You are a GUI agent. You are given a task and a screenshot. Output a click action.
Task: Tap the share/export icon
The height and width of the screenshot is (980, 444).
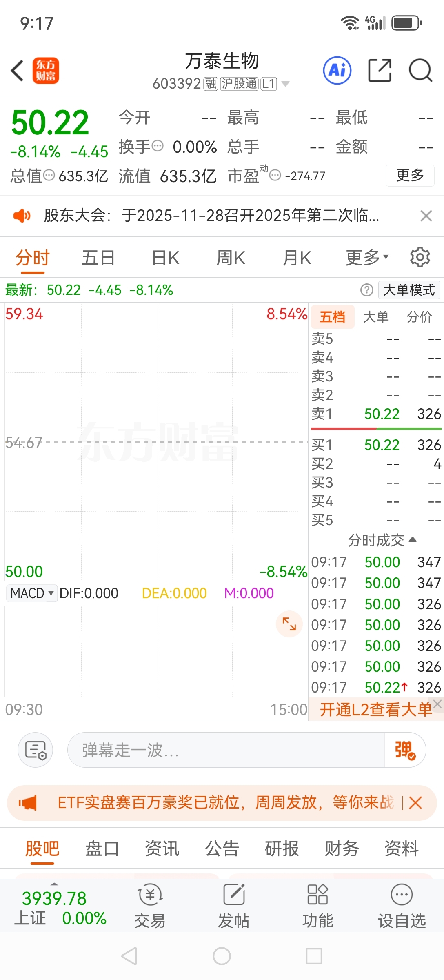[x=380, y=70]
